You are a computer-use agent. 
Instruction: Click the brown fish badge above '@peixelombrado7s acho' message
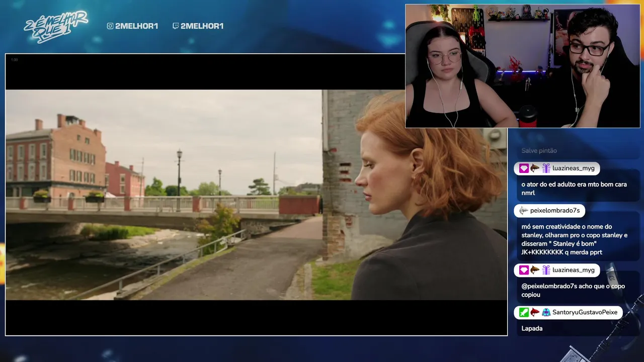(535, 270)
